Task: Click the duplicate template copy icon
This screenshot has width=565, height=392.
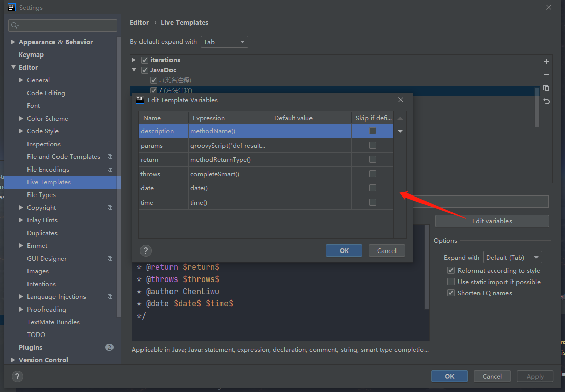Action: click(546, 88)
